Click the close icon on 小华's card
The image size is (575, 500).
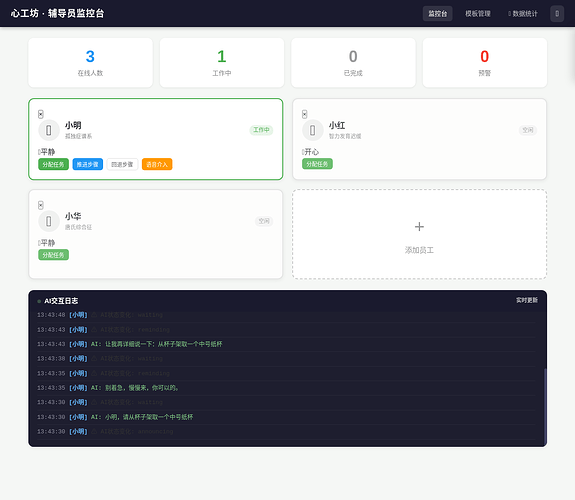(x=41, y=205)
